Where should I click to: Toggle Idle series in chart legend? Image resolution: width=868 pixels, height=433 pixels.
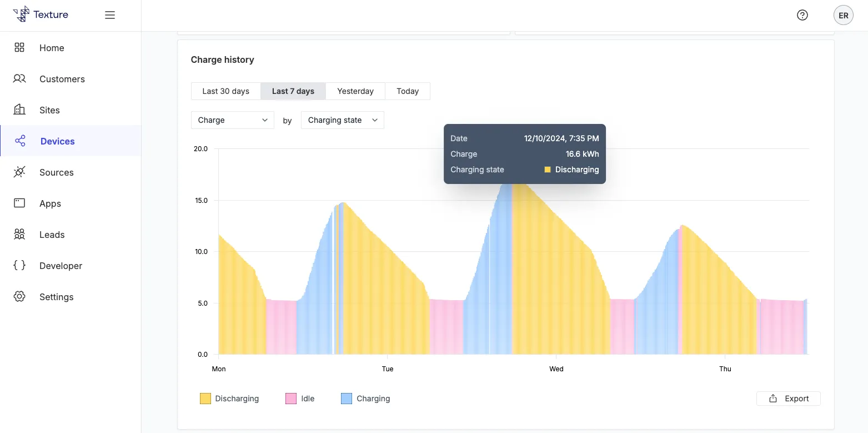coord(300,399)
